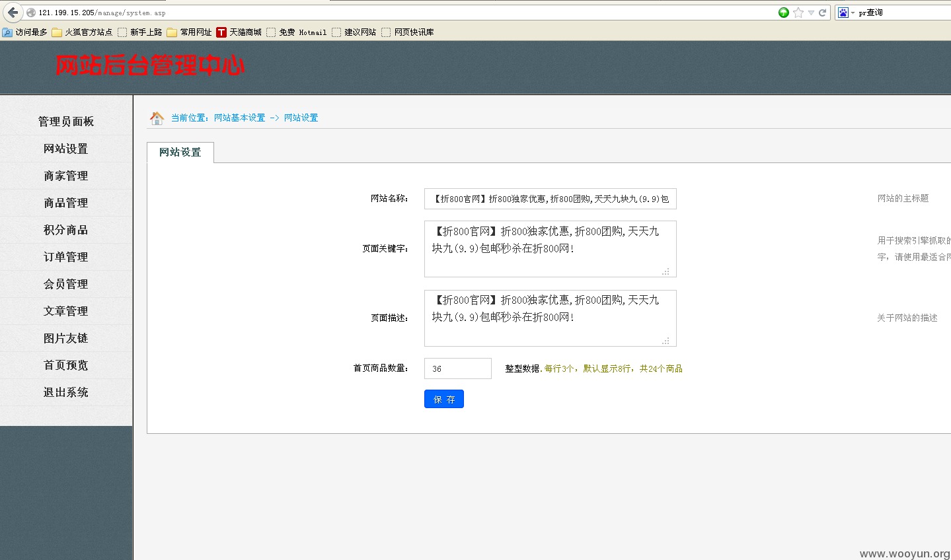
Task: Open the 网页快讯库 bookmark
Action: 408,32
